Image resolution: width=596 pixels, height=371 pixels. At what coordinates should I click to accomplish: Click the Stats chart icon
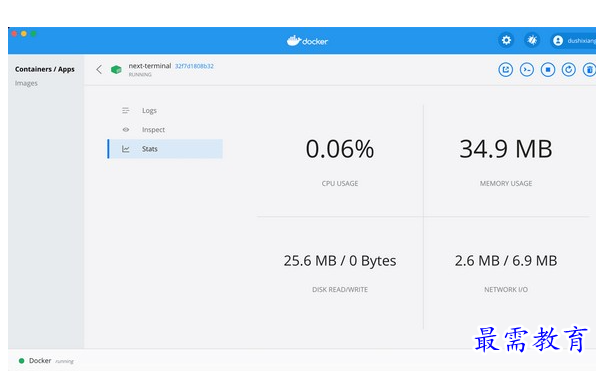coord(126,149)
